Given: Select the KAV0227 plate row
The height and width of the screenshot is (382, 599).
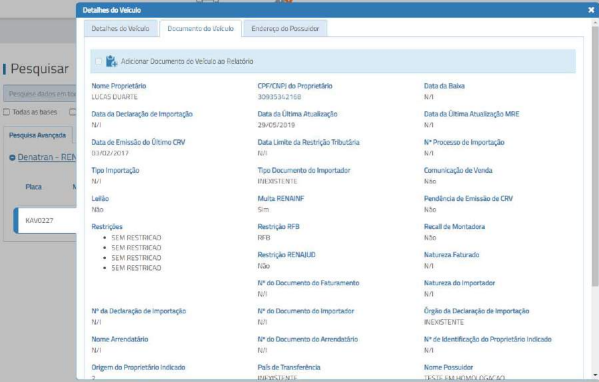Looking at the screenshot, I should tap(45, 220).
